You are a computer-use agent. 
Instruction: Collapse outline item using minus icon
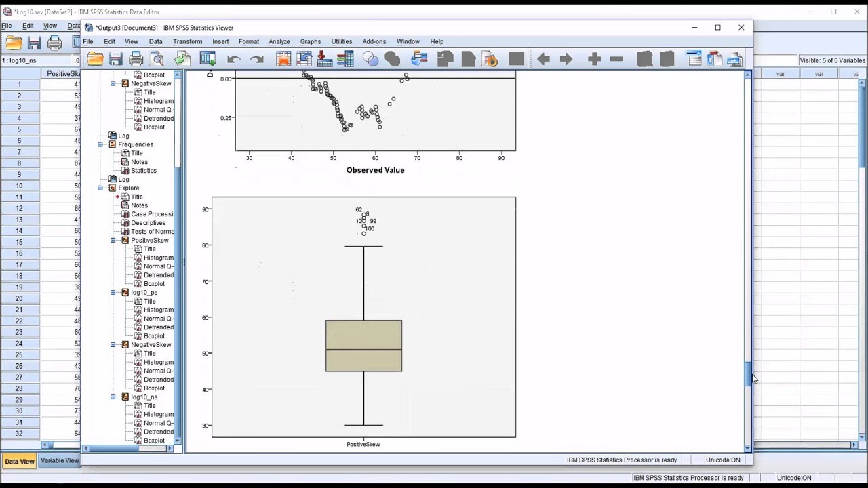point(616,60)
